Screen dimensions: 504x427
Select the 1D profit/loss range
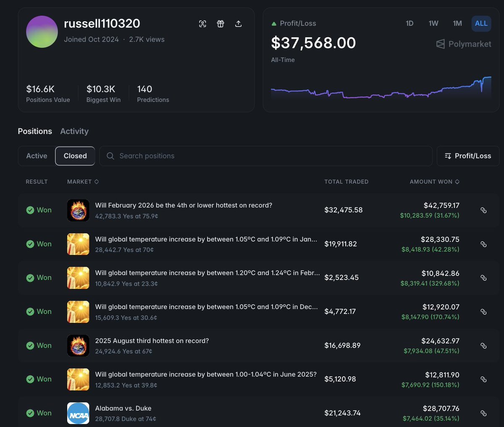click(409, 24)
